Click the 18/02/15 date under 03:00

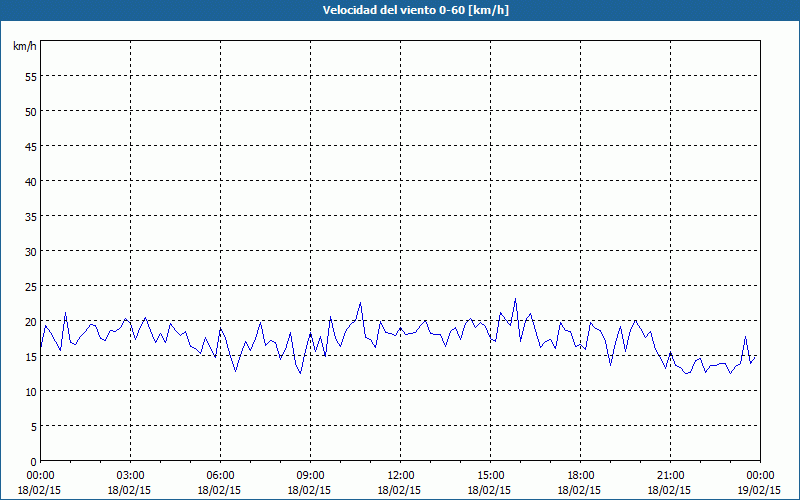130,490
